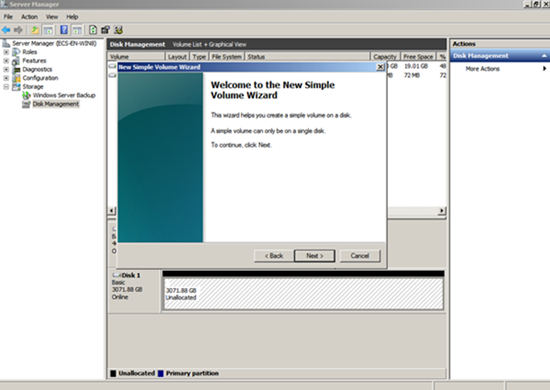The height and width of the screenshot is (390, 550).
Task: Click the Server Manager root icon
Action: point(6,43)
